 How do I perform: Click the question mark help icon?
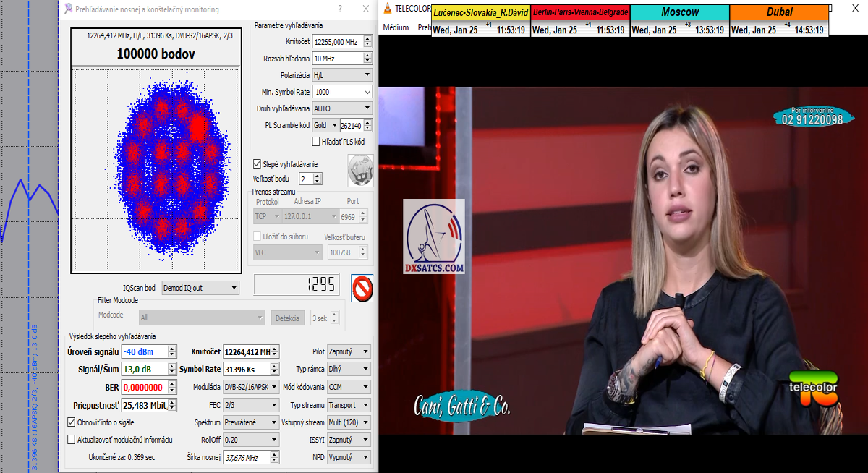click(341, 9)
